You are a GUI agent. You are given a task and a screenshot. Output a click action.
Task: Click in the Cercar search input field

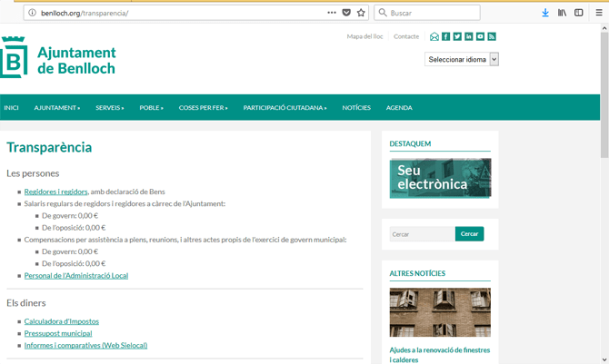[x=422, y=234]
